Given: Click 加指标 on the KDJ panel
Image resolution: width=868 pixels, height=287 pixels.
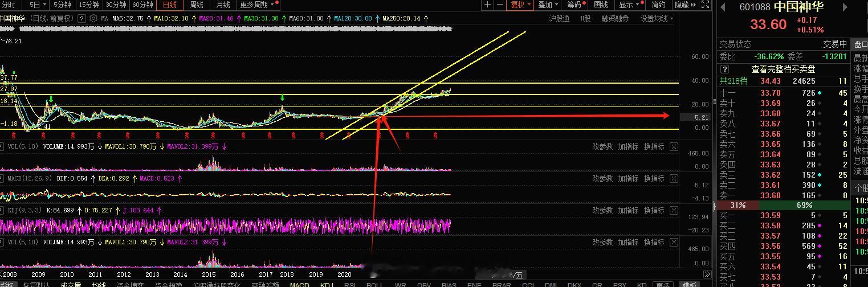Looking at the screenshot, I should tap(628, 211).
